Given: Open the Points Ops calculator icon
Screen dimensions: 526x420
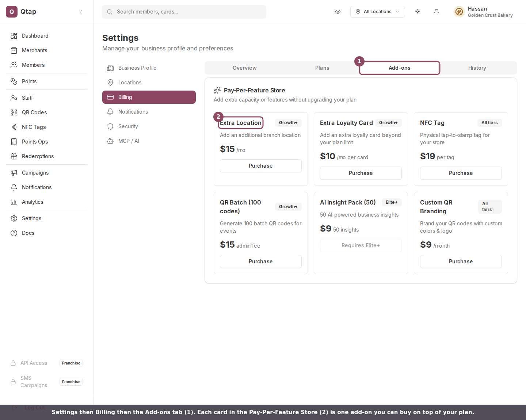Looking at the screenshot, I should (14, 142).
